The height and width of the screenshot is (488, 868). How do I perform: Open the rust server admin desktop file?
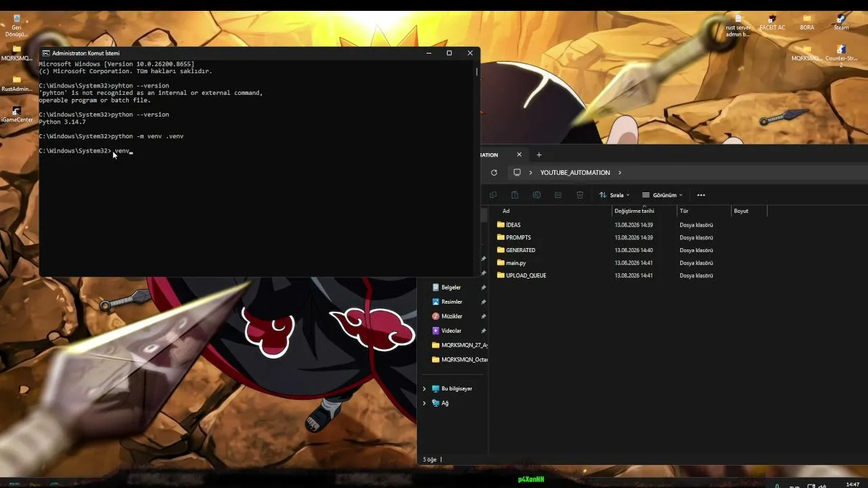click(738, 26)
